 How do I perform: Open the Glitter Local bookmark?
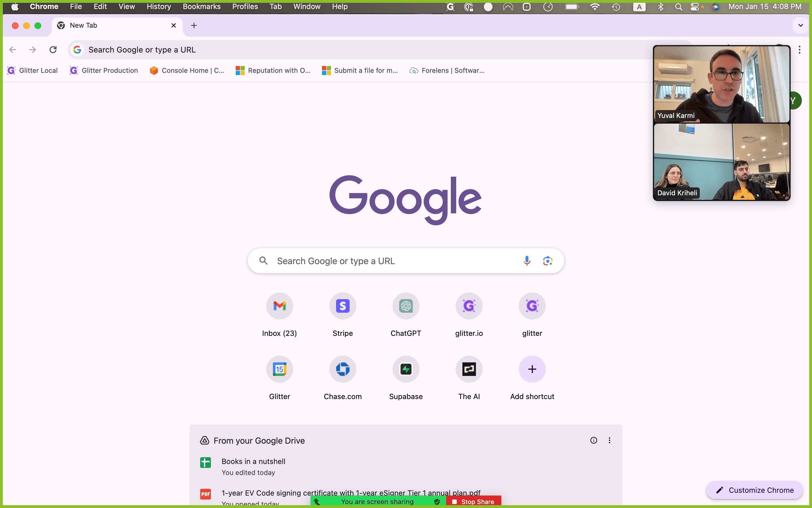[32, 70]
